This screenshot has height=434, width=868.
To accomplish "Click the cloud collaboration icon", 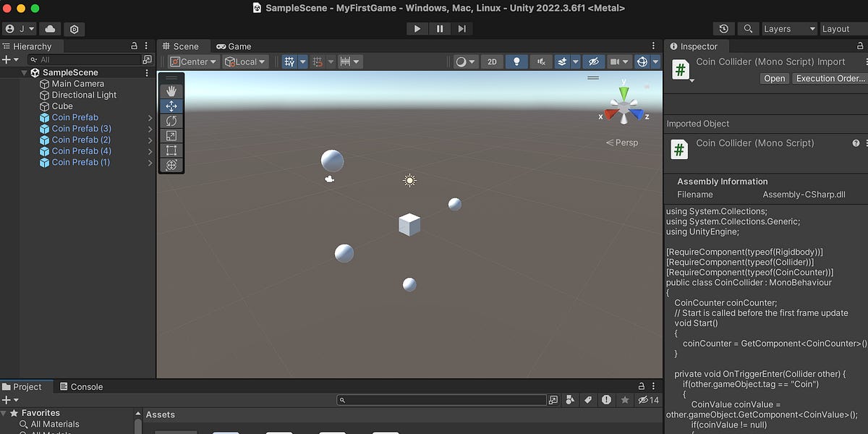I will (48, 29).
